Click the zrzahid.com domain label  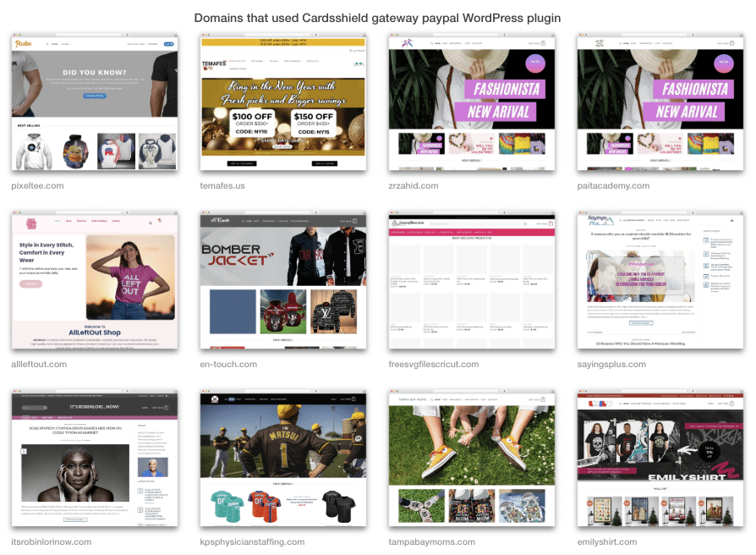[414, 185]
